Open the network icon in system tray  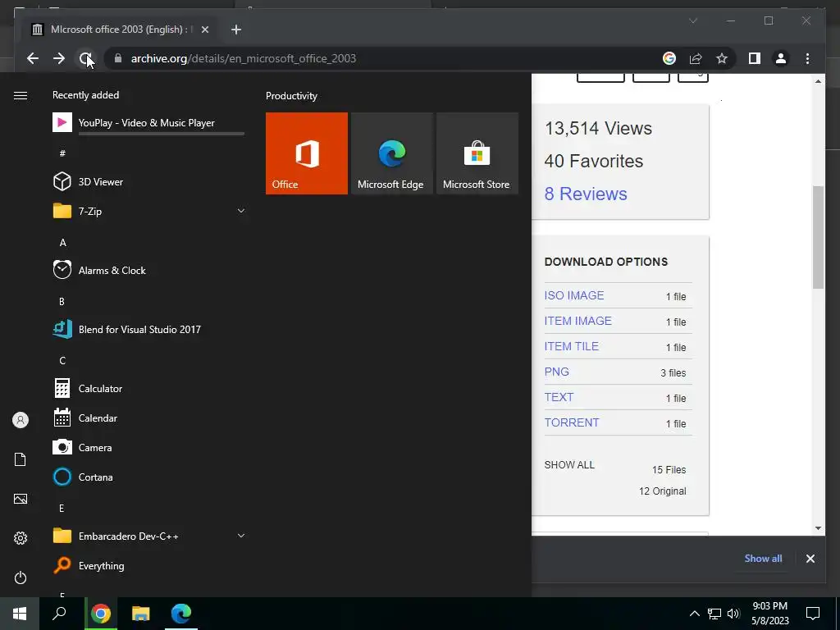click(714, 614)
